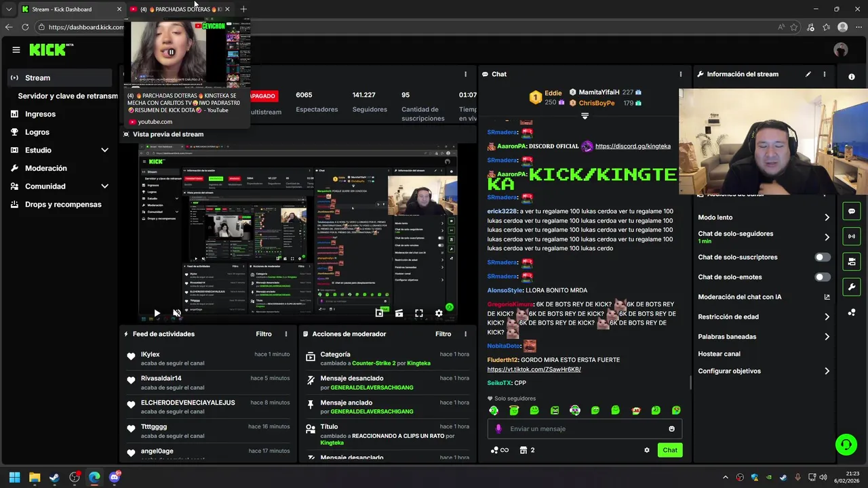Open stream preview settings gear
The width and height of the screenshot is (868, 488).
(x=439, y=313)
